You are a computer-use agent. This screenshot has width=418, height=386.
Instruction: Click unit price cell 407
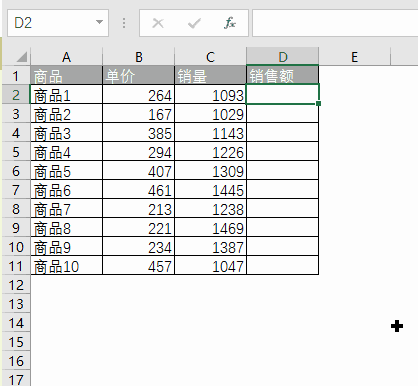(x=139, y=170)
